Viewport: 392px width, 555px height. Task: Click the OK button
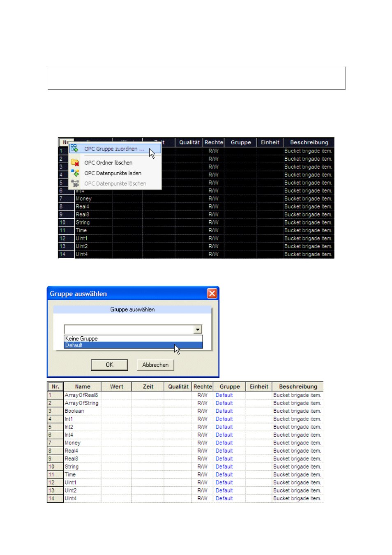click(109, 365)
